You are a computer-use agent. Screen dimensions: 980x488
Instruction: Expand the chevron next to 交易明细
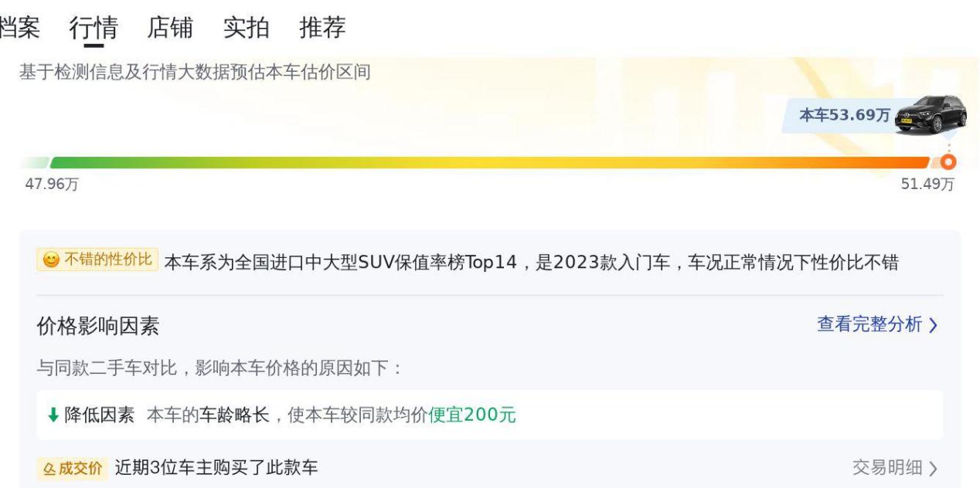click(x=933, y=469)
